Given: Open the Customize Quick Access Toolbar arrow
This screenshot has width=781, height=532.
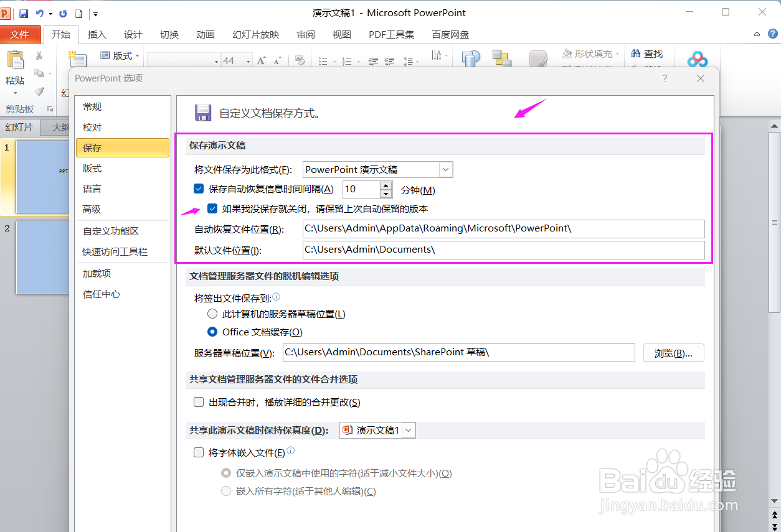Looking at the screenshot, I should click(95, 14).
